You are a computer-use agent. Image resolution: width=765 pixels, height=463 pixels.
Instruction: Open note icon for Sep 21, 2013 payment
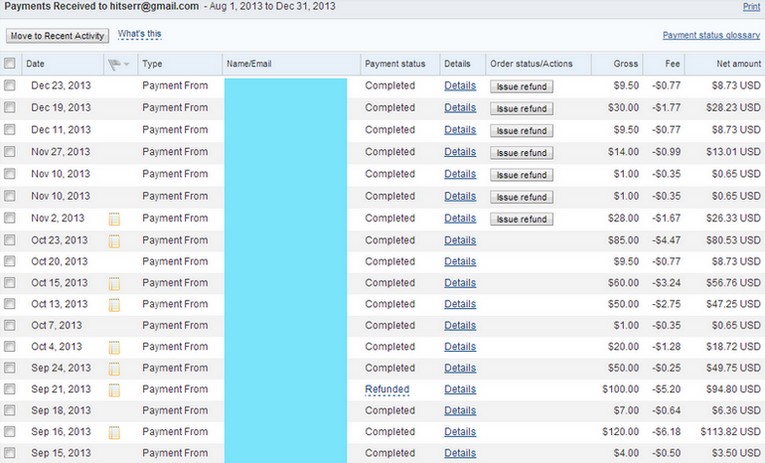tap(114, 390)
